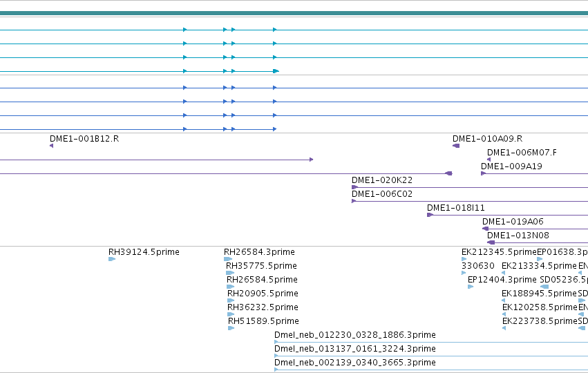Image resolution: width=588 pixels, height=373 pixels.
Task: Click the EK212345.5prime EST label
Action: pos(499,252)
